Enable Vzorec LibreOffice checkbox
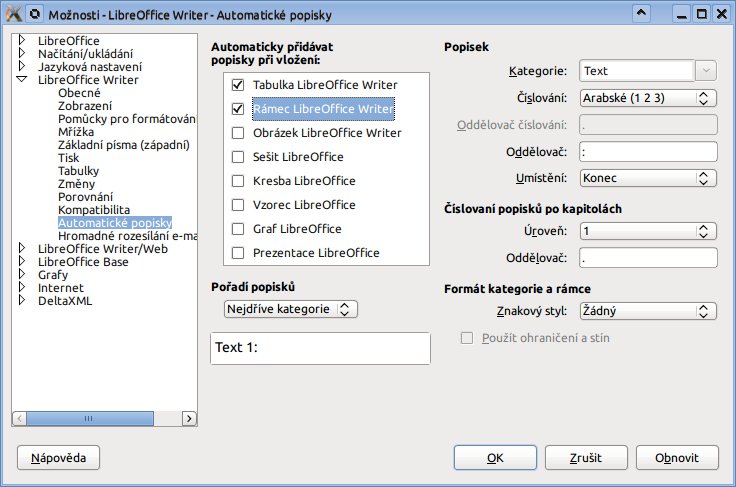Image resolution: width=736 pixels, height=487 pixels. [238, 205]
